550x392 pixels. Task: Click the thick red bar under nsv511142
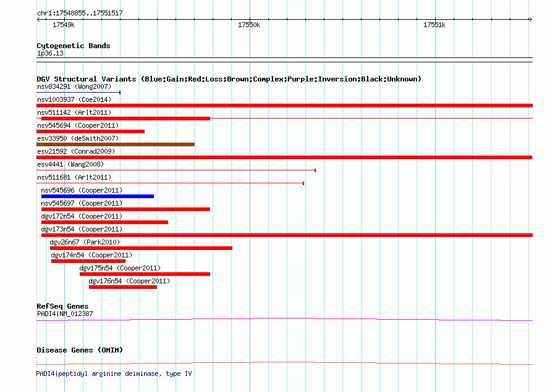click(125, 119)
